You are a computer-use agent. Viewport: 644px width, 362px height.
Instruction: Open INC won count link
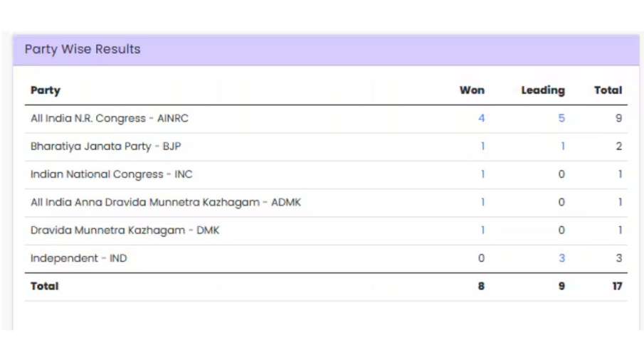coord(482,174)
